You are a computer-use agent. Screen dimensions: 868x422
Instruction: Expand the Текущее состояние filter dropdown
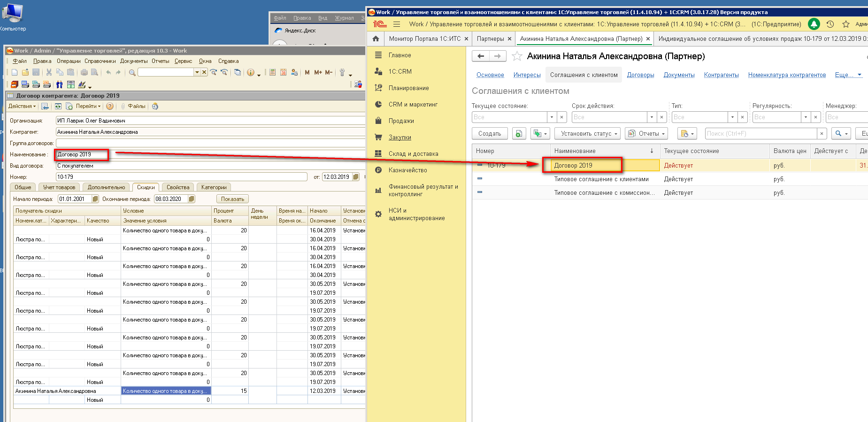click(x=552, y=117)
